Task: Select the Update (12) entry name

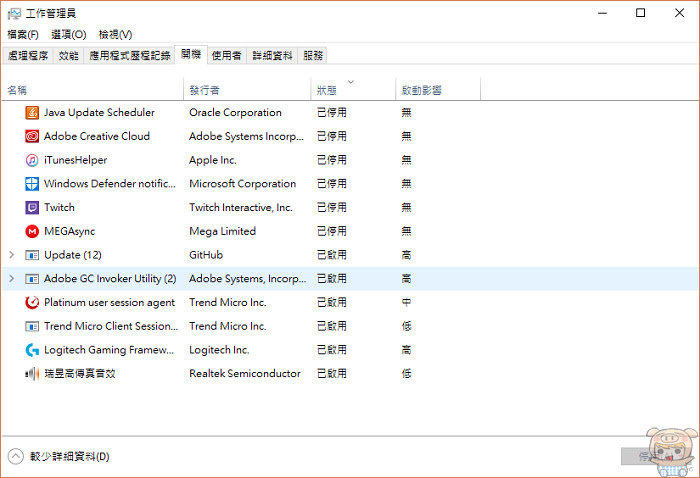Action: (x=73, y=255)
